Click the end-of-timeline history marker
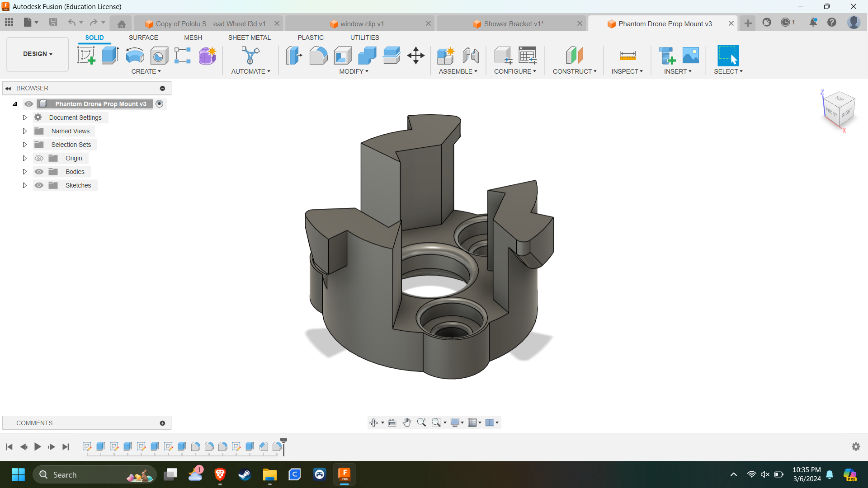The image size is (868, 488). tap(283, 446)
